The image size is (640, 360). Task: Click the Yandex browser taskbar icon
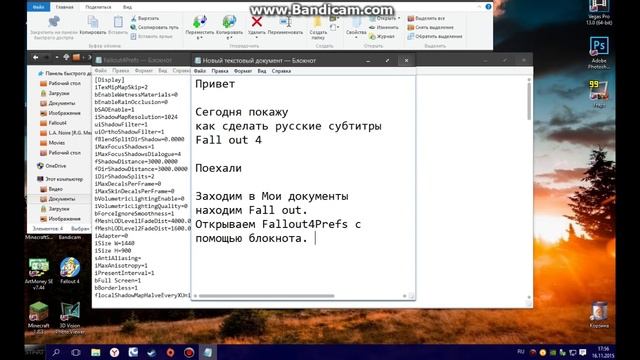click(114, 352)
